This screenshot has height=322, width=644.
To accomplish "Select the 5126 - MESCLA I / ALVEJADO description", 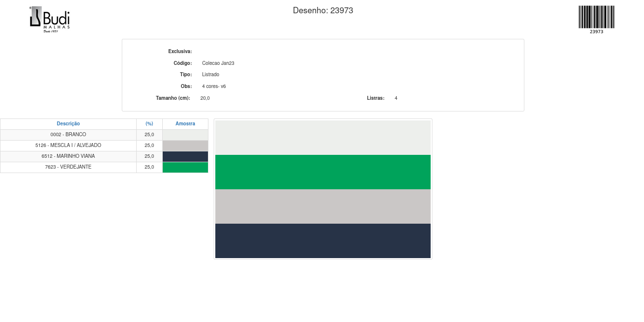I will (x=68, y=146).
